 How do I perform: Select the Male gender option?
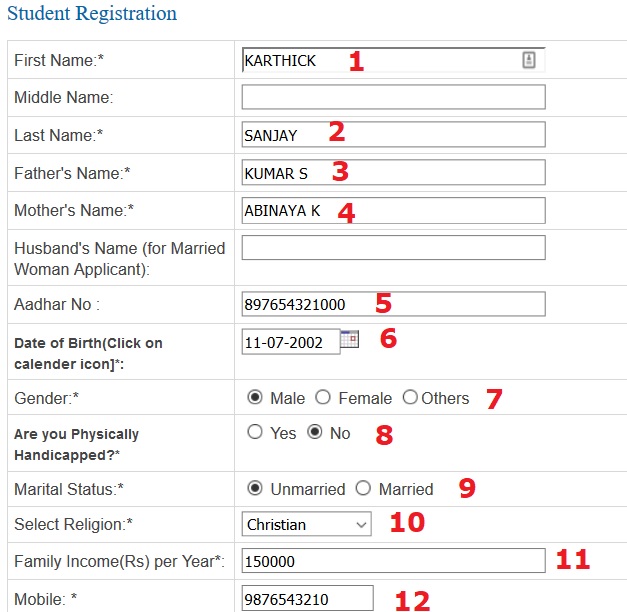coord(255,398)
